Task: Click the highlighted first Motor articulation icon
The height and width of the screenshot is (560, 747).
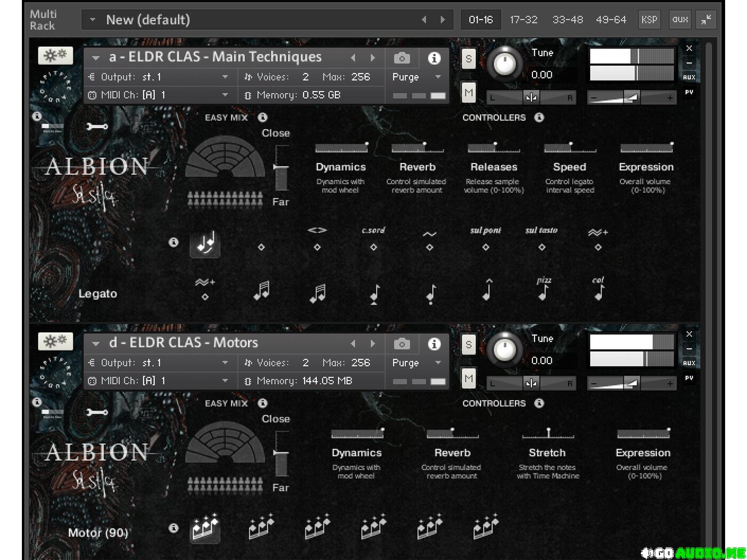Action: pos(205,527)
